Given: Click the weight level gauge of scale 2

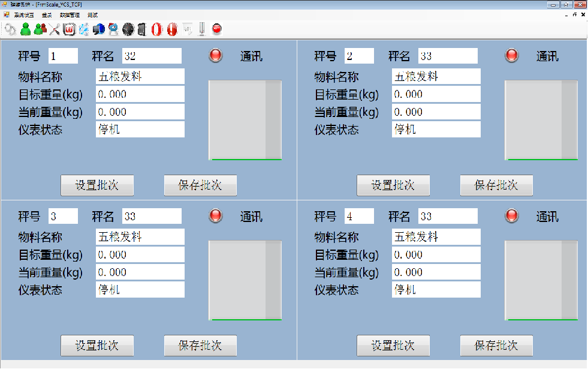Looking at the screenshot, I should point(541,120).
